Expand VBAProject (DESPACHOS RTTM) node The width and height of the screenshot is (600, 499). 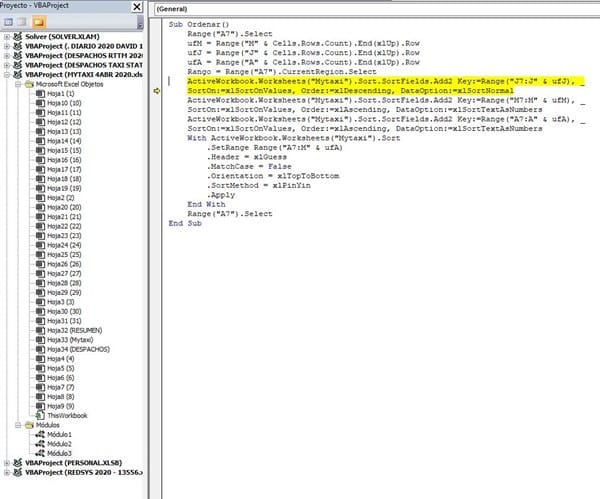tap(7, 56)
